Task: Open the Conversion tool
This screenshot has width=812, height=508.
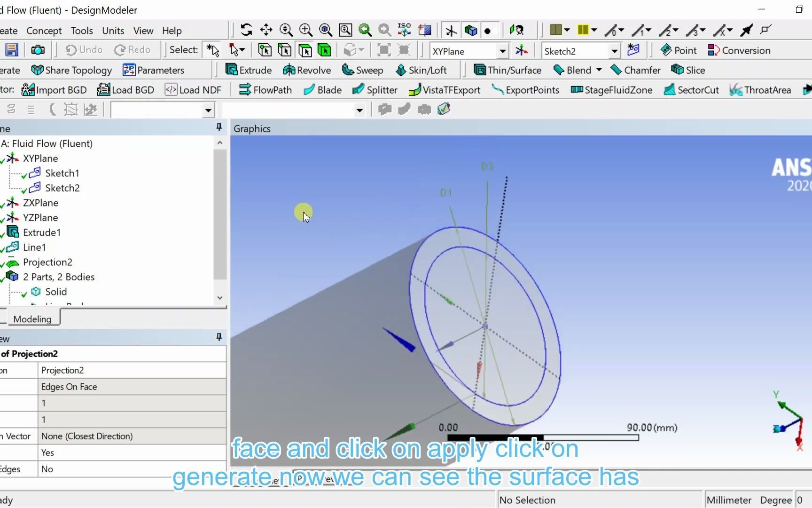Action: pos(739,50)
